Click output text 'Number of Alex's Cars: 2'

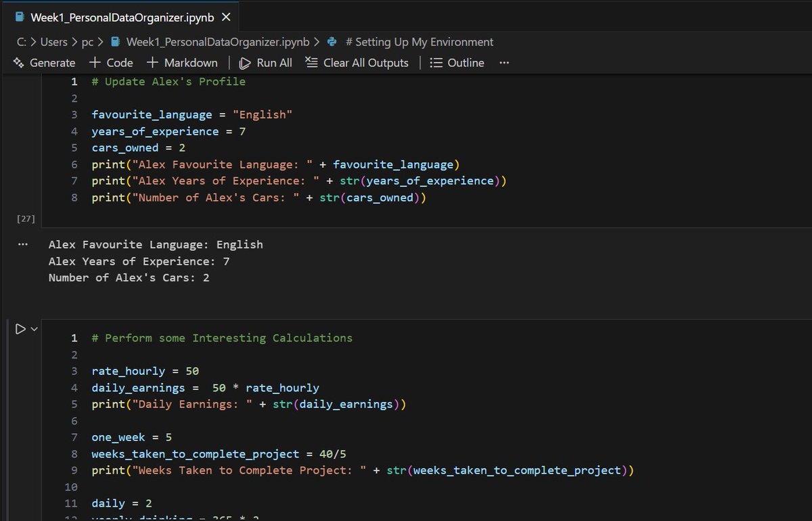coord(129,277)
